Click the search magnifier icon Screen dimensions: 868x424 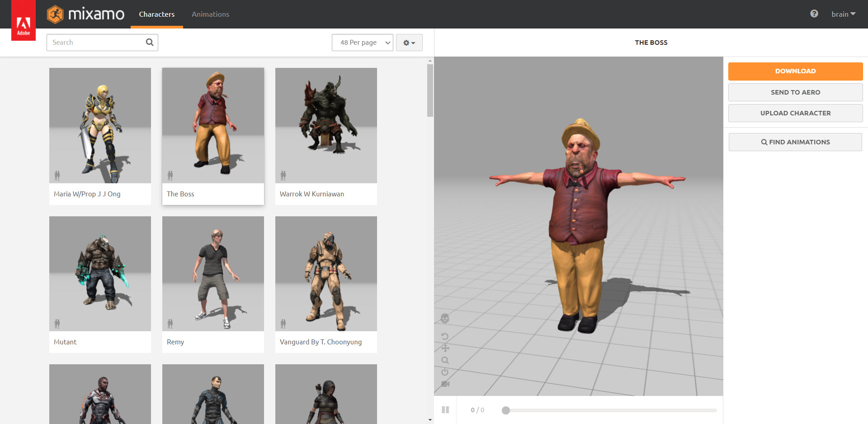[150, 42]
